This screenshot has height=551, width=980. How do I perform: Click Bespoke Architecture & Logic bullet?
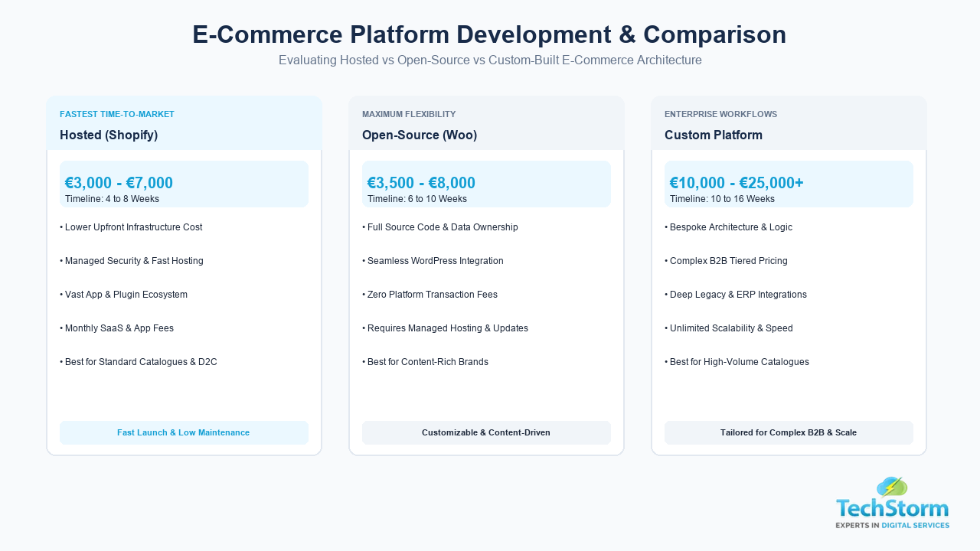tap(729, 227)
